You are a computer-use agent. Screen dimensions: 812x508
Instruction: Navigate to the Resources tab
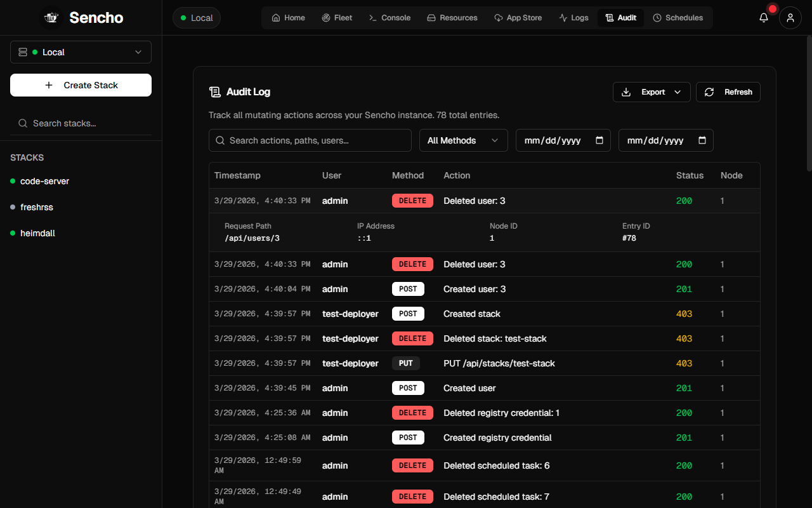(452, 18)
